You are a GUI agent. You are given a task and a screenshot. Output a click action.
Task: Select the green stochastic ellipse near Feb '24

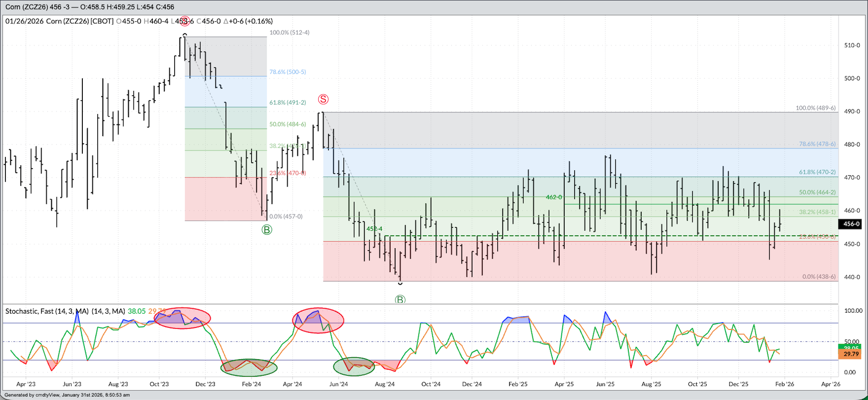[249, 367]
